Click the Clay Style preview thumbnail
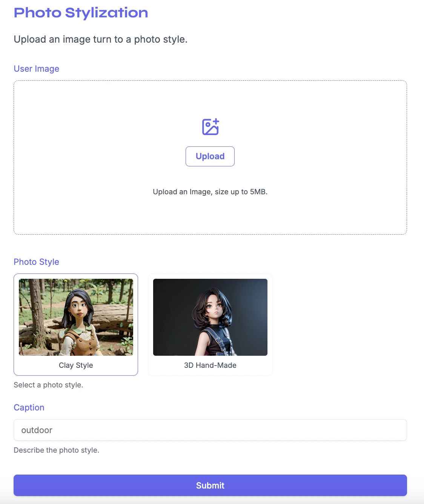Screen dimensions: 424x504 click(x=75, y=317)
